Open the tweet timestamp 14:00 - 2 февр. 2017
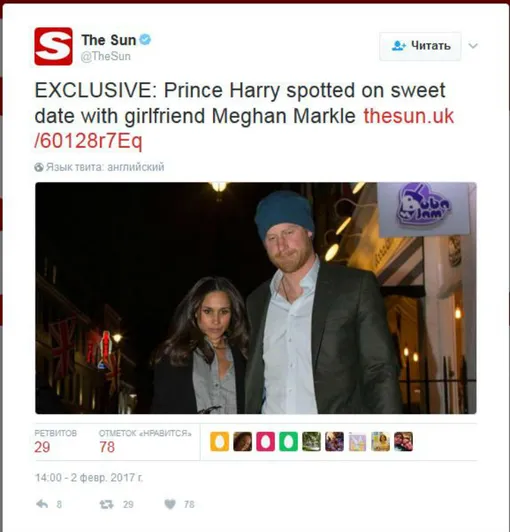Viewport: 510px width, 532px height. click(89, 478)
